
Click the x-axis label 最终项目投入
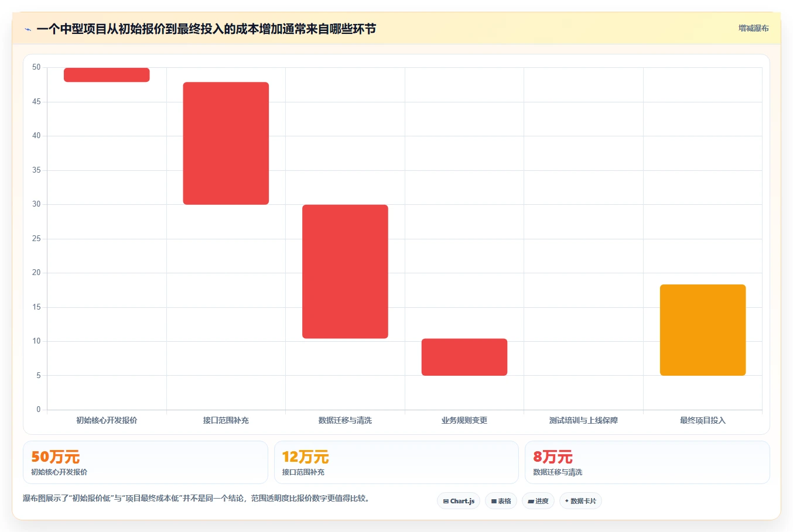[x=703, y=420]
